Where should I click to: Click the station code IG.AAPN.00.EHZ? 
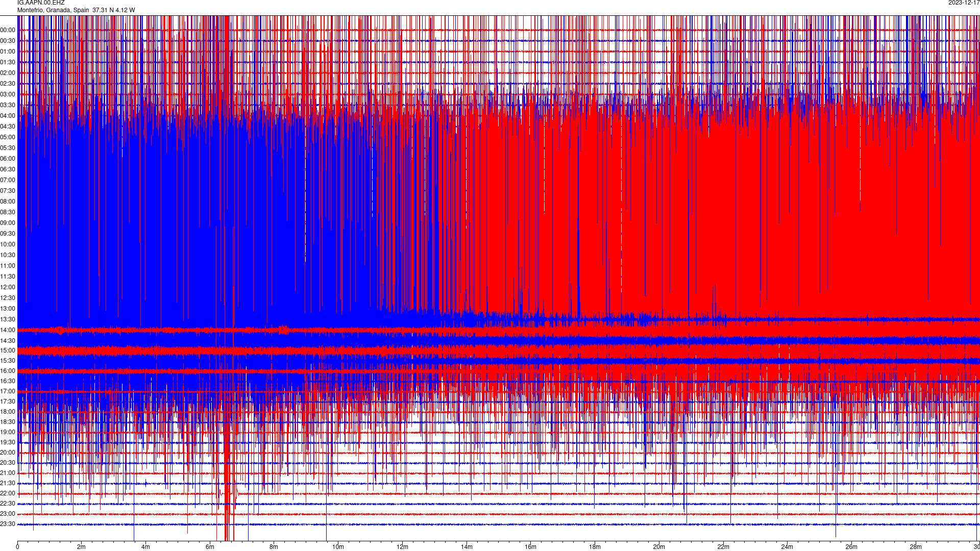pyautogui.click(x=41, y=3)
